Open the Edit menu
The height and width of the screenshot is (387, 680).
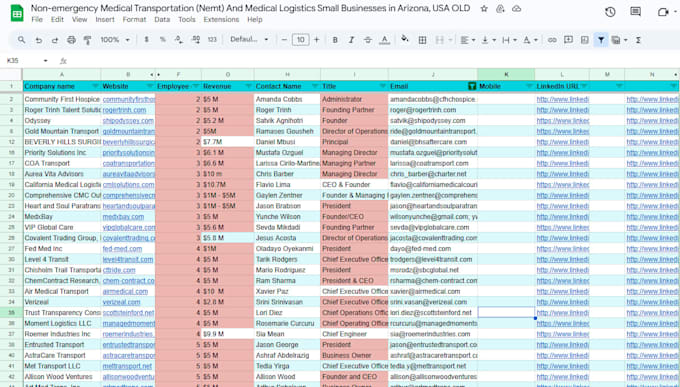(57, 20)
